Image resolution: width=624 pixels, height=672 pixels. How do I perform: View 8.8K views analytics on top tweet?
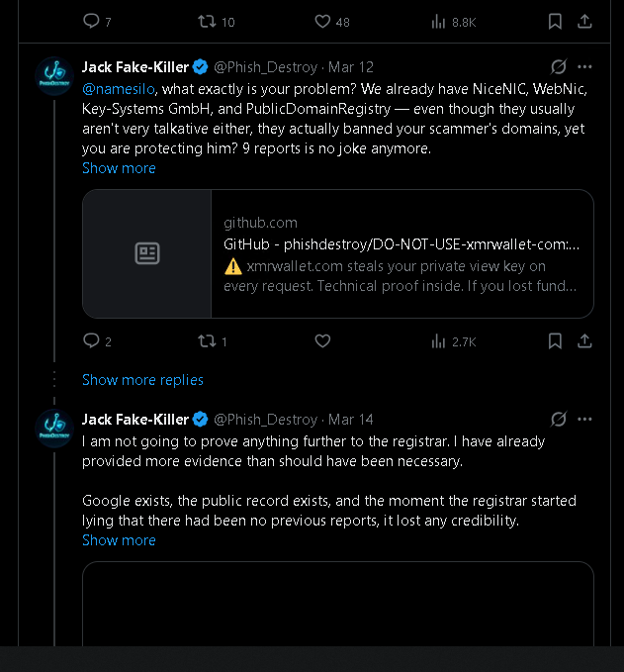pyautogui.click(x=454, y=22)
